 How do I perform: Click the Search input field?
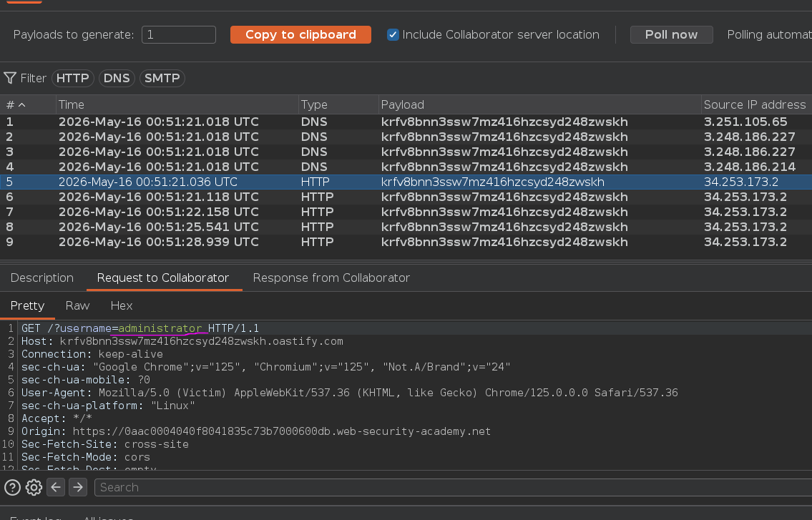[x=453, y=487]
